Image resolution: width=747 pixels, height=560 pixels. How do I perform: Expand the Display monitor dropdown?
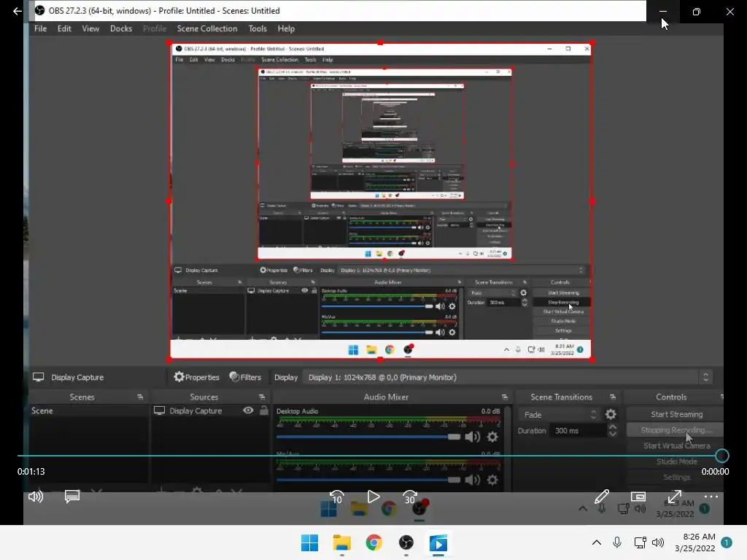pyautogui.click(x=508, y=377)
